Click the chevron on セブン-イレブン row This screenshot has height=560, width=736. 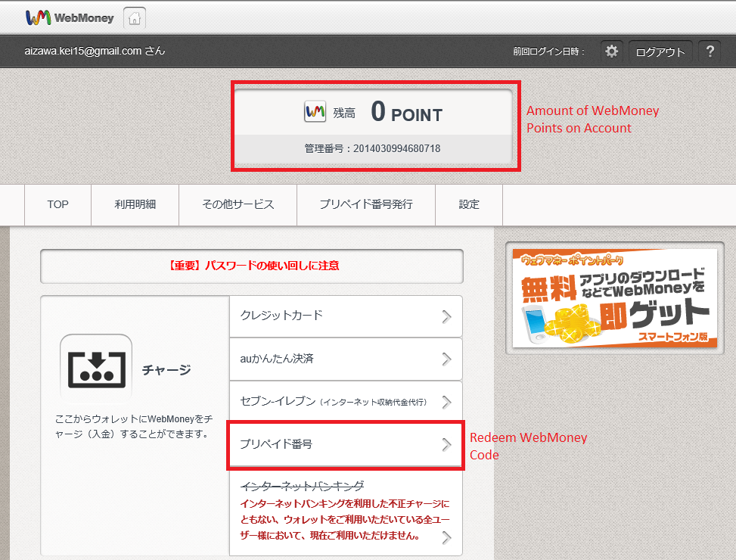(446, 403)
